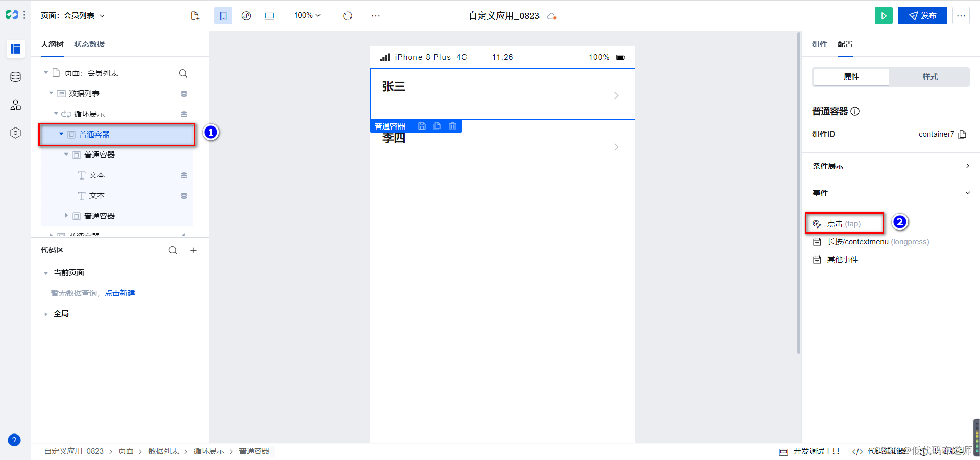Viewport: 980px width, 460px height.
Task: Open the 100% zoom dropdown
Action: (x=307, y=15)
